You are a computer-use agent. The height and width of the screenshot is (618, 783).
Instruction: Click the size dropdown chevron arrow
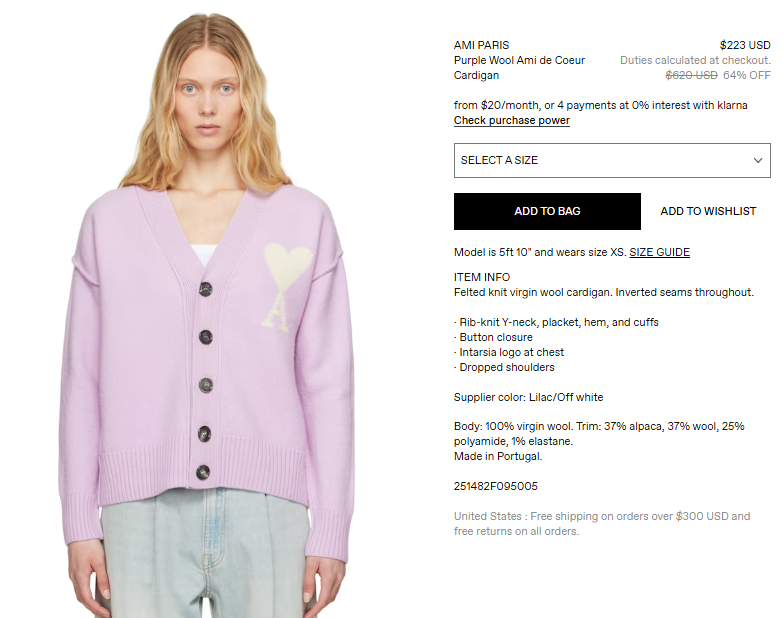pos(758,160)
